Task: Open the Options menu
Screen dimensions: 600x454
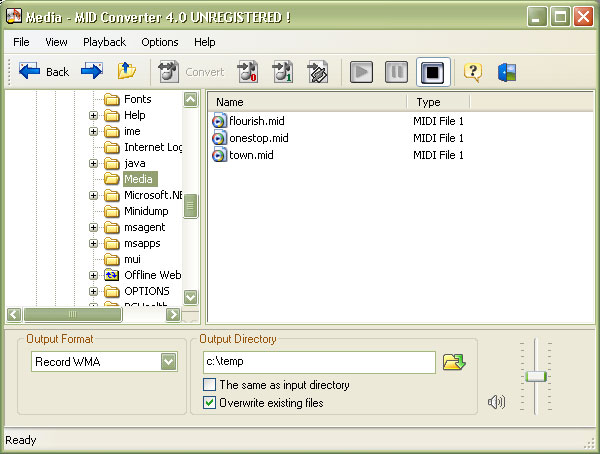Action: click(160, 42)
